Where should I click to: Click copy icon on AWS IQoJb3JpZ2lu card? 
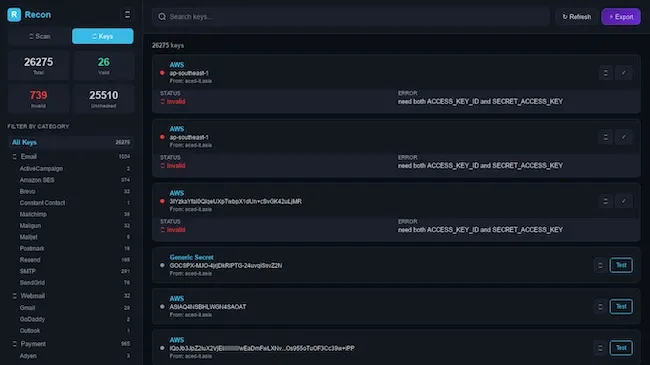pos(600,348)
